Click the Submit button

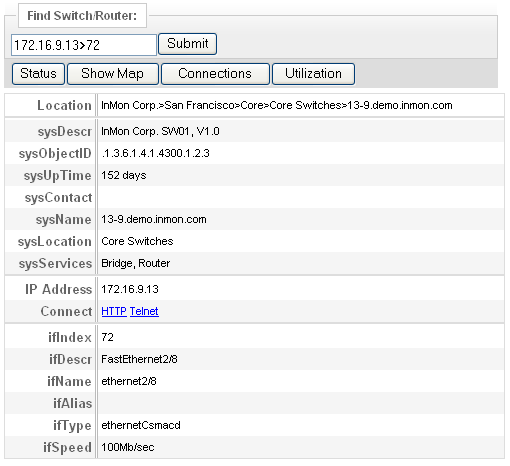pyautogui.click(x=187, y=44)
